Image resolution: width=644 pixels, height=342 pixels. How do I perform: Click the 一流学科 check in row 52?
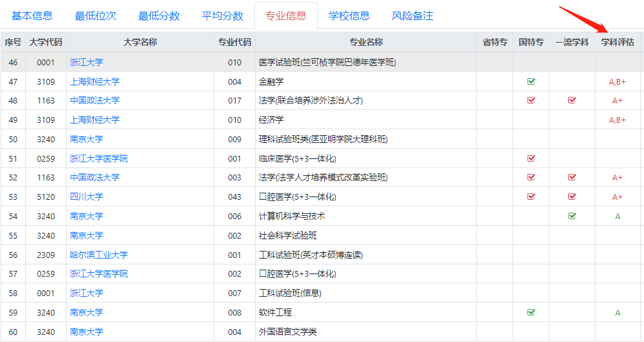pyautogui.click(x=572, y=177)
